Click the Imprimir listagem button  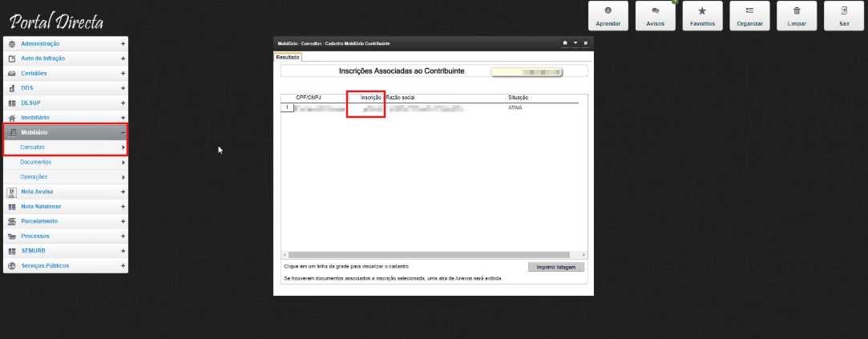[x=555, y=267]
